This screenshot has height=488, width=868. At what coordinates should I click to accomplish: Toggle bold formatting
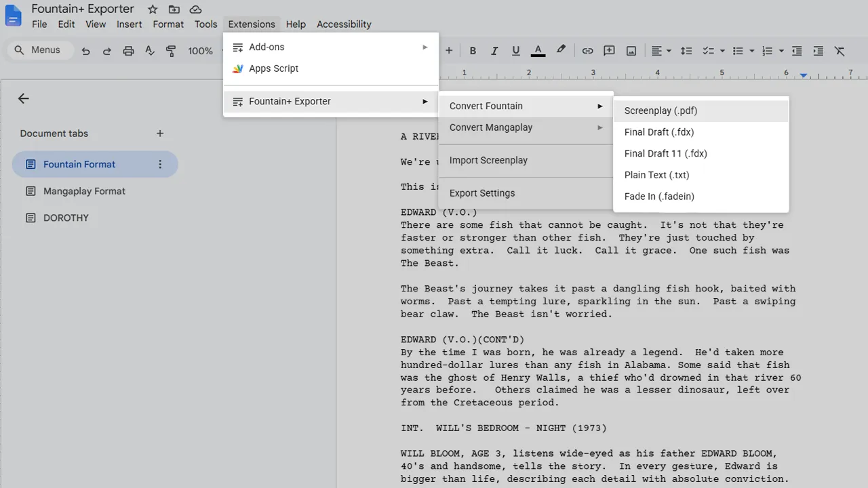pos(473,51)
